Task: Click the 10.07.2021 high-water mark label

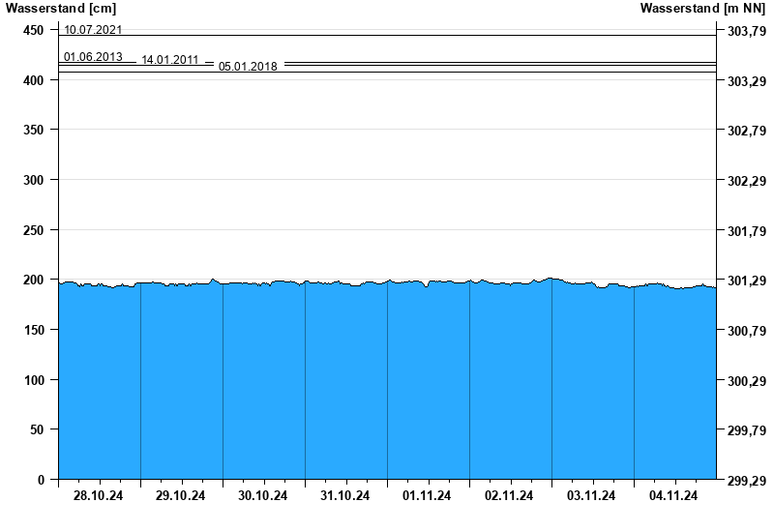Action: click(x=93, y=30)
